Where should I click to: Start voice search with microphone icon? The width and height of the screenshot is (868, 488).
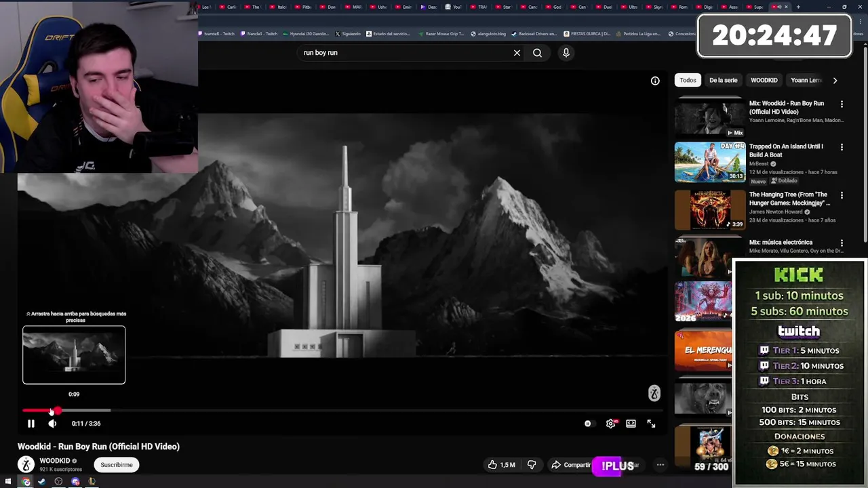click(x=566, y=53)
